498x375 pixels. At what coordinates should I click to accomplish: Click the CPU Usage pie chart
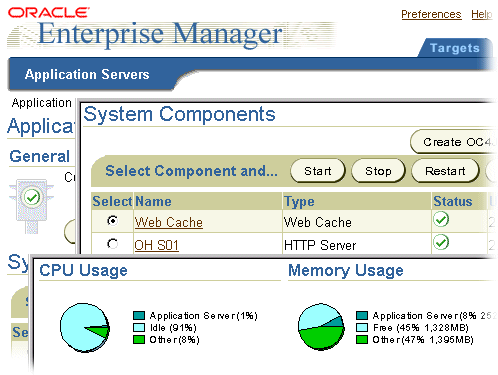[x=85, y=327]
